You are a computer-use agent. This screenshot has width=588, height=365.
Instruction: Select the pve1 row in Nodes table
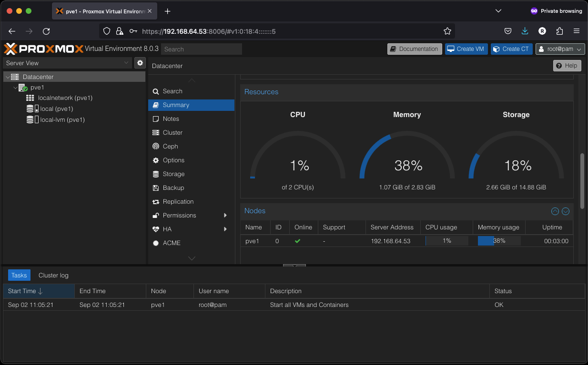pos(407,241)
